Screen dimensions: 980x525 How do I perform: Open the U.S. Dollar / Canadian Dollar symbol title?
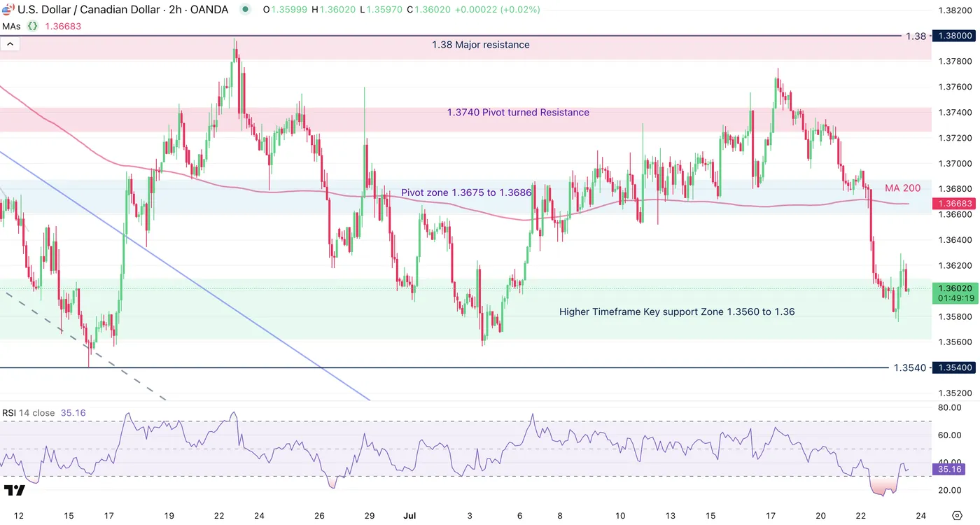[87, 10]
